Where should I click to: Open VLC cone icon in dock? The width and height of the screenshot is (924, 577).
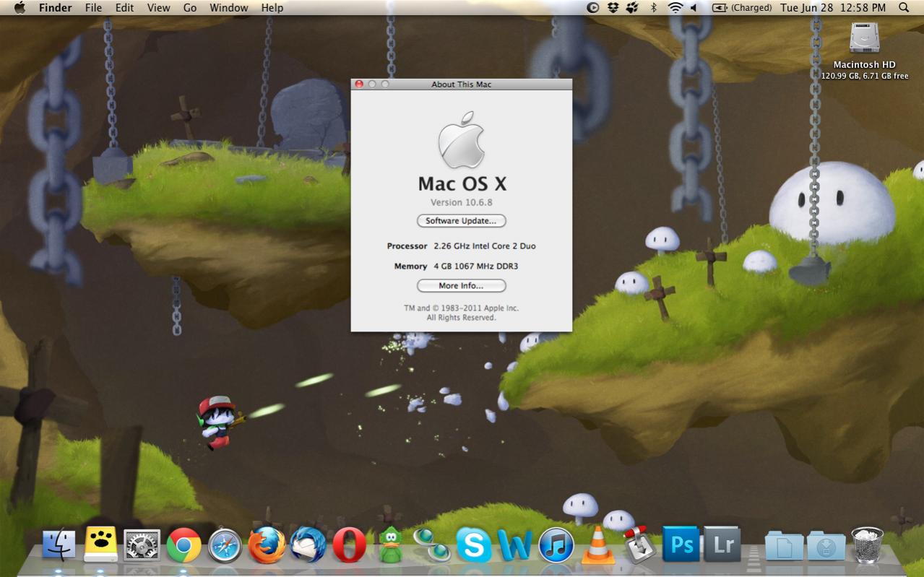click(x=598, y=545)
